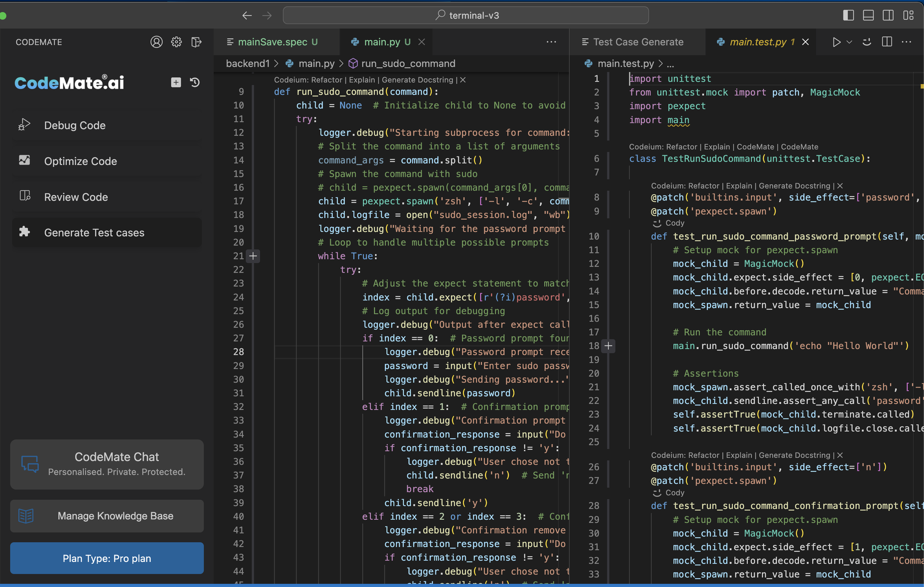Viewport: 924px width, 587px height.
Task: Click the Debug Code icon in sidebar
Action: tap(24, 125)
